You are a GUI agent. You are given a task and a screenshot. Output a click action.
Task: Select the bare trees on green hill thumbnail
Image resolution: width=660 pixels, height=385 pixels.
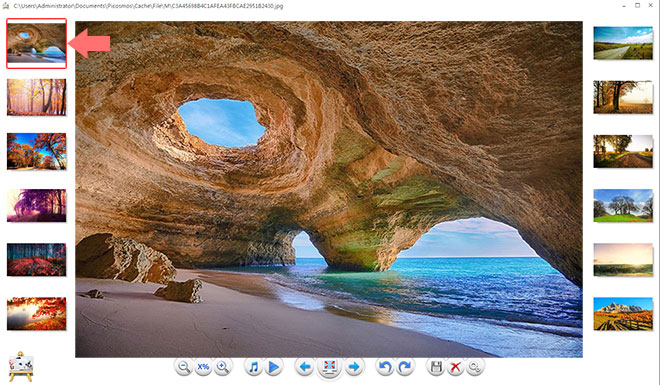[623, 205]
